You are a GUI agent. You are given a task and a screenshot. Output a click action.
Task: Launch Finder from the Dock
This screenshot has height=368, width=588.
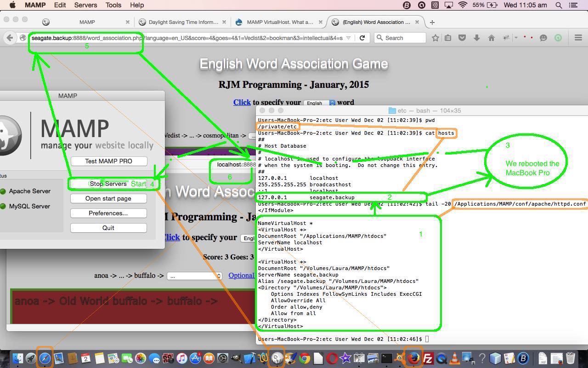point(17,358)
